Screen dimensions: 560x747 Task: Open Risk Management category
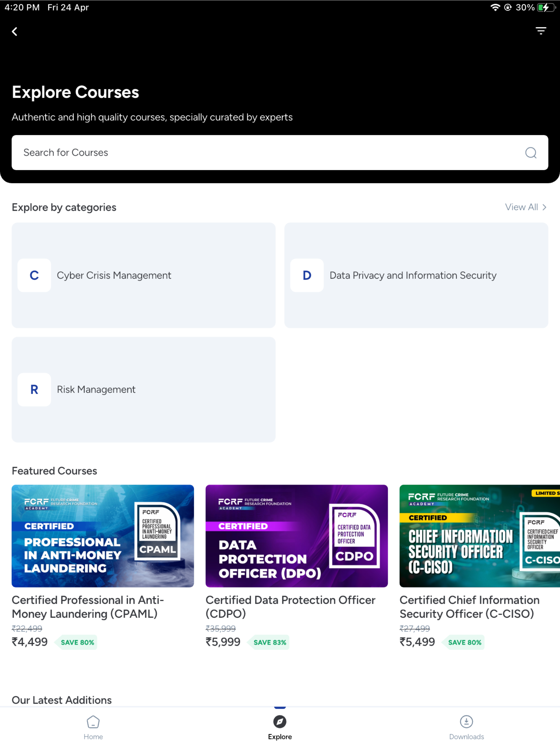click(x=144, y=389)
